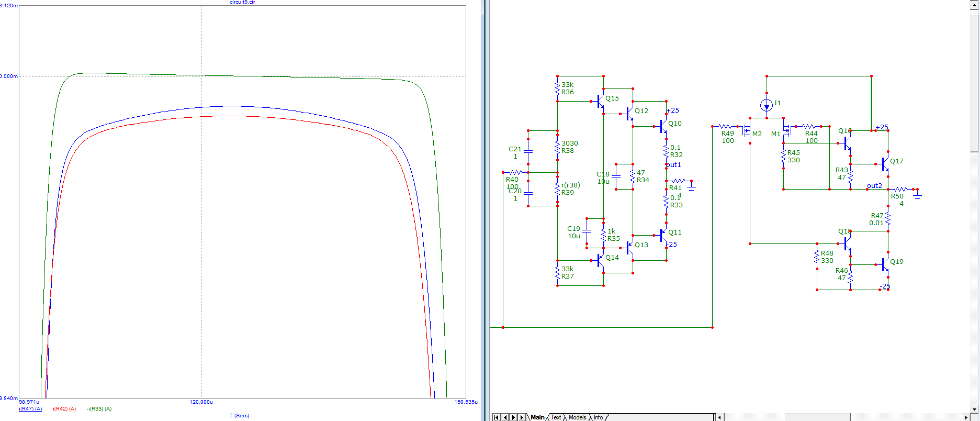
Task: Select transistor Q15 in schematic
Action: (600, 101)
